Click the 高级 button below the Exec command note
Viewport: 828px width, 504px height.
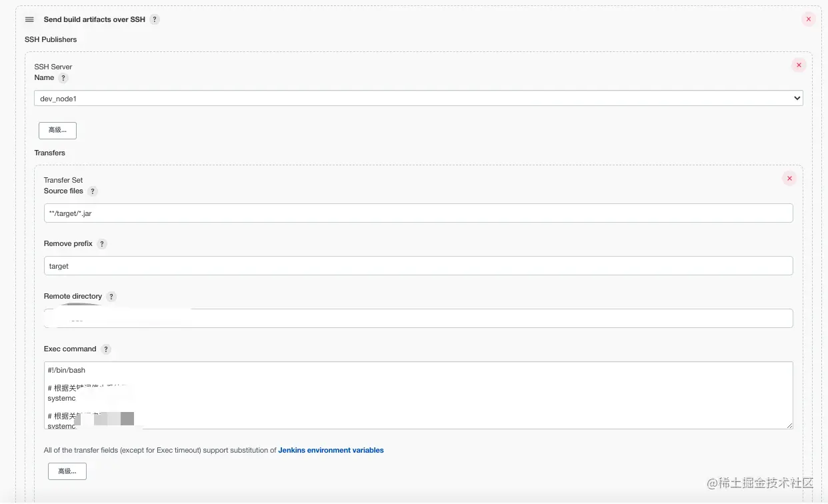[x=67, y=471]
